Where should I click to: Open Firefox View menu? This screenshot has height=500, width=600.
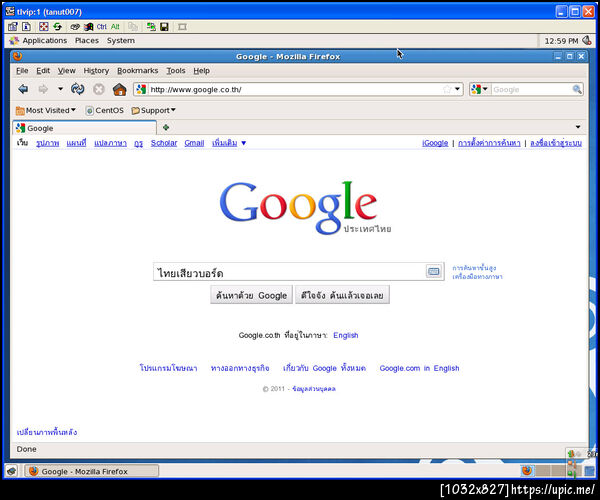[x=67, y=71]
